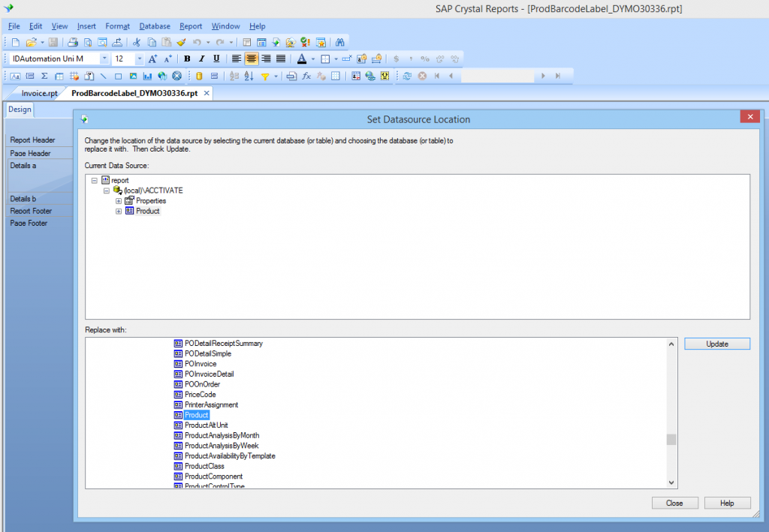Viewport: 769px width, 532px height.
Task: Click the Select Expert funnel icon
Action: [265, 76]
